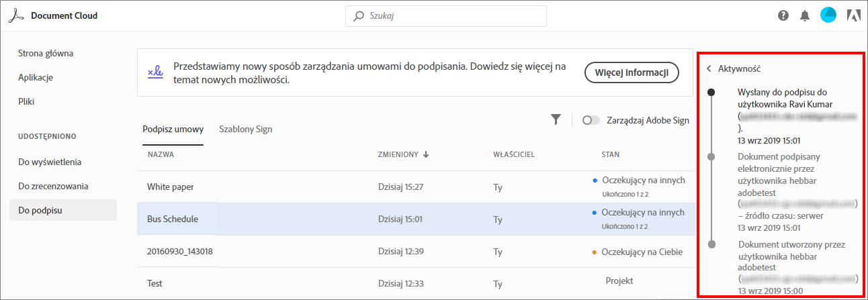Toggle the Zarządzaj Adobe Sign switch
The image size is (868, 300).
tap(591, 120)
